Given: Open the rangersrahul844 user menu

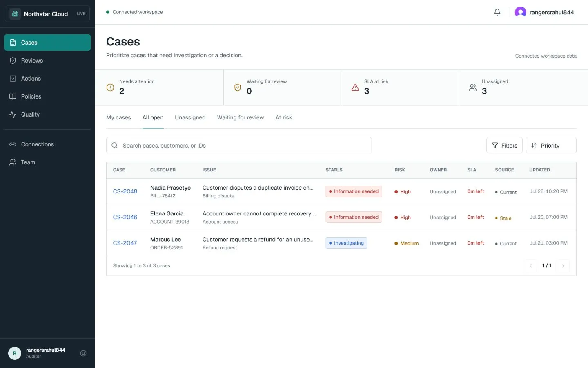Looking at the screenshot, I should [544, 12].
